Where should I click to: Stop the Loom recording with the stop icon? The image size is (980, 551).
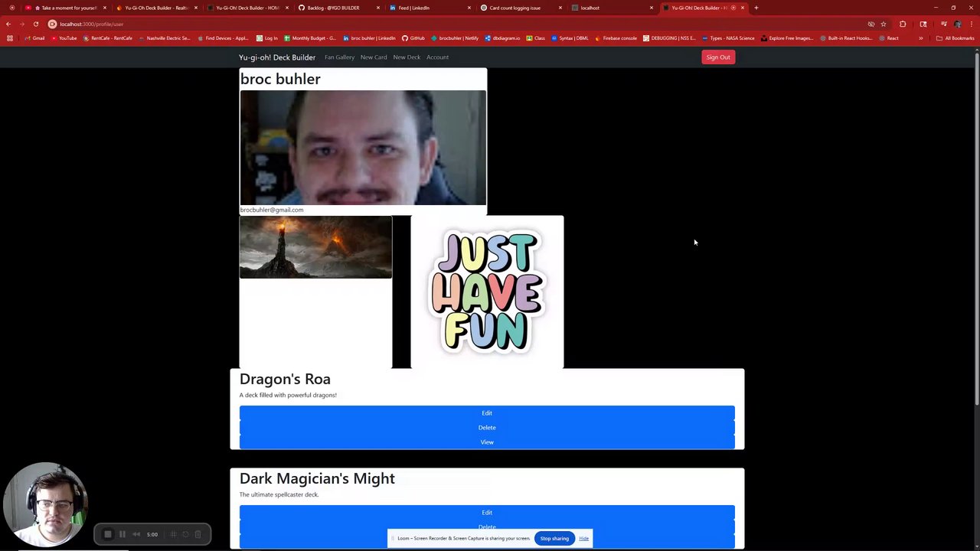(108, 534)
